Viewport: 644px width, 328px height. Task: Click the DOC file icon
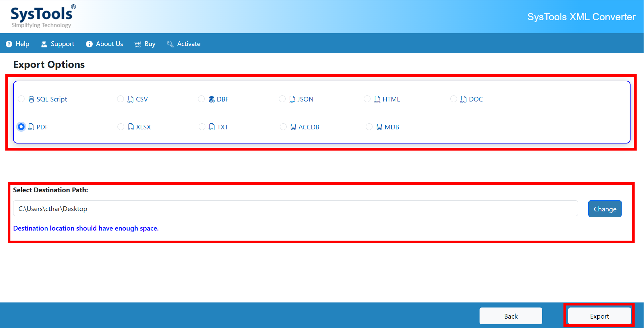tap(463, 99)
